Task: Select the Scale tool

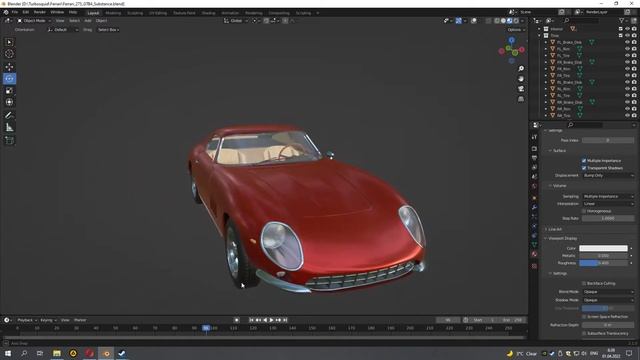Action: [x=9, y=91]
